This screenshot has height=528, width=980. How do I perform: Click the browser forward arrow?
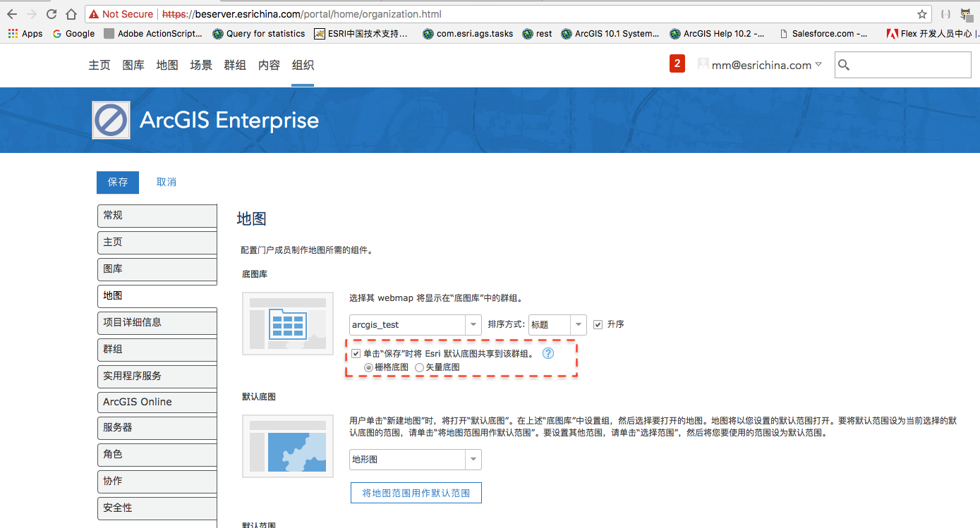click(32, 14)
